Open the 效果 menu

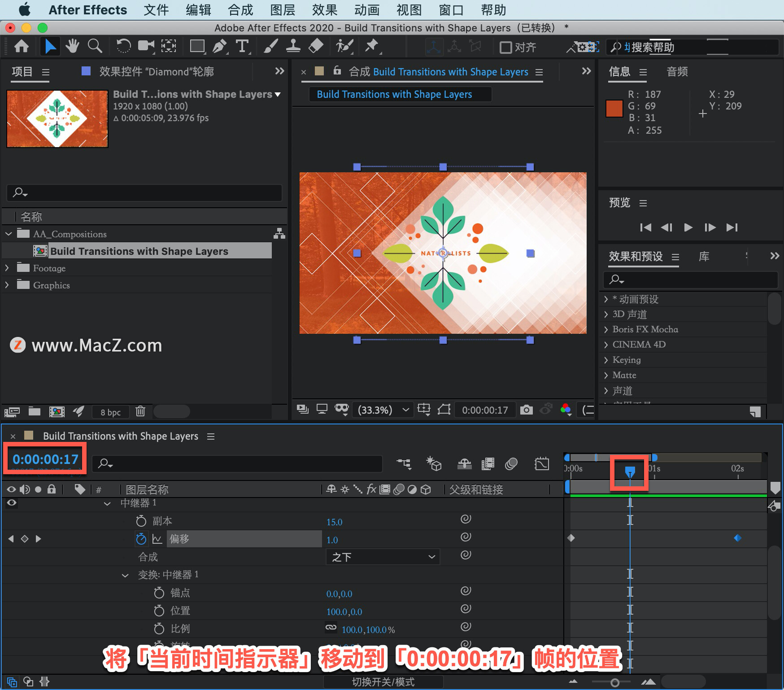(x=325, y=10)
